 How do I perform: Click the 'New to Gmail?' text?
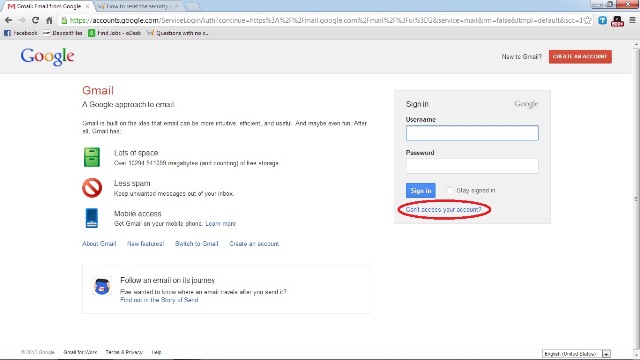tap(522, 57)
